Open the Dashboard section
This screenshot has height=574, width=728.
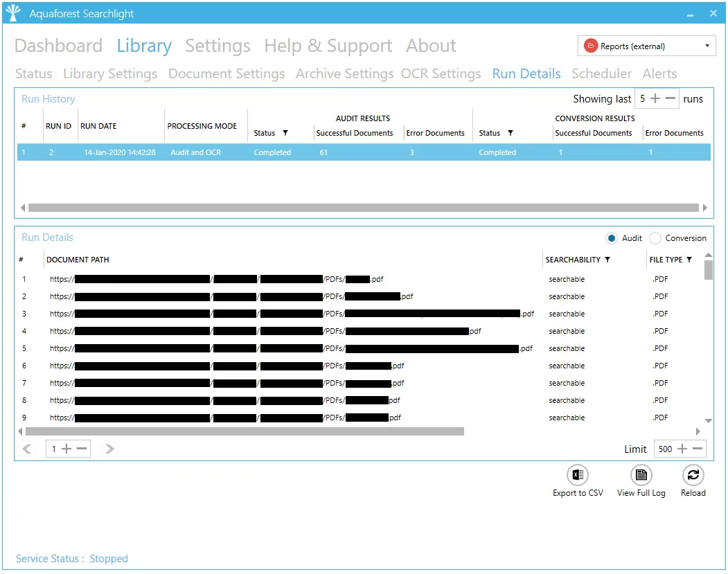click(58, 46)
